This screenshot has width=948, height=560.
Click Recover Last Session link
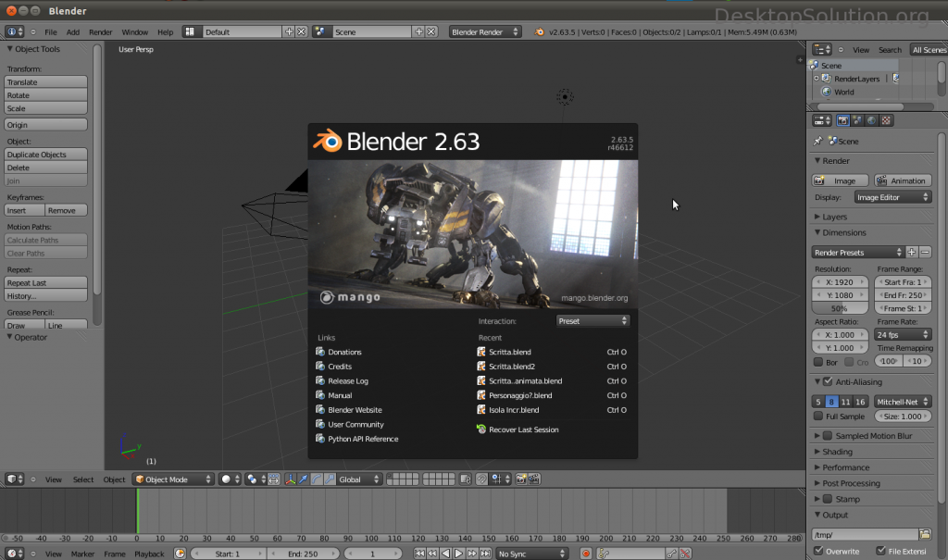pos(523,429)
